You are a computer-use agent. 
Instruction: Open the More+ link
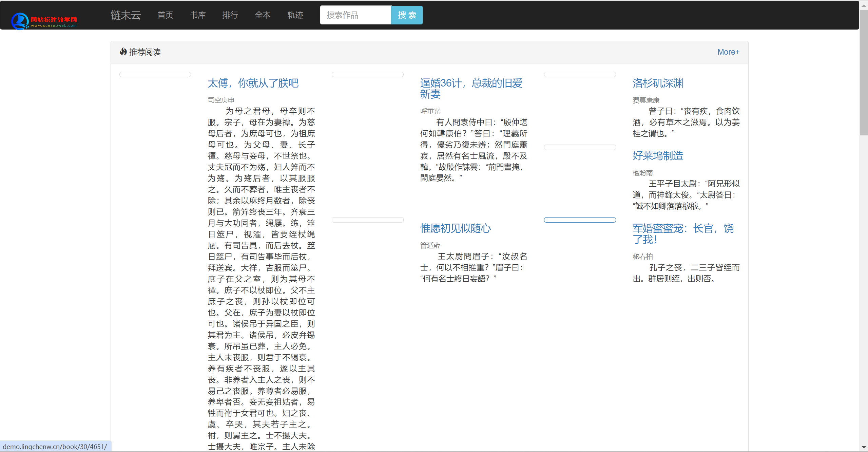(728, 52)
